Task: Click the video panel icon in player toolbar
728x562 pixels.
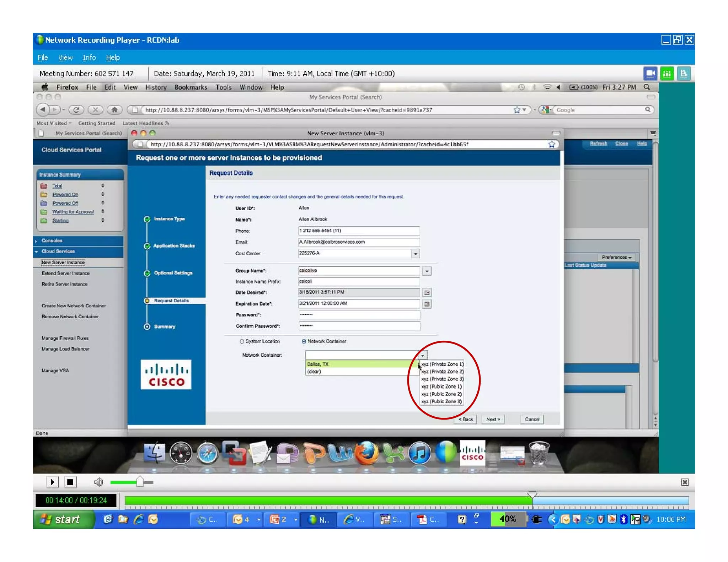Action: pos(650,74)
